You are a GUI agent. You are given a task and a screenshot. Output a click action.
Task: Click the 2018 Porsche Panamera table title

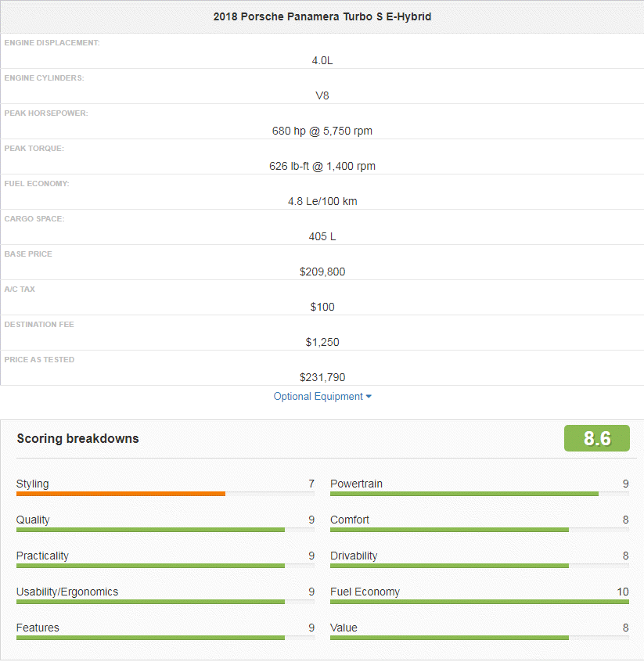tap(322, 16)
